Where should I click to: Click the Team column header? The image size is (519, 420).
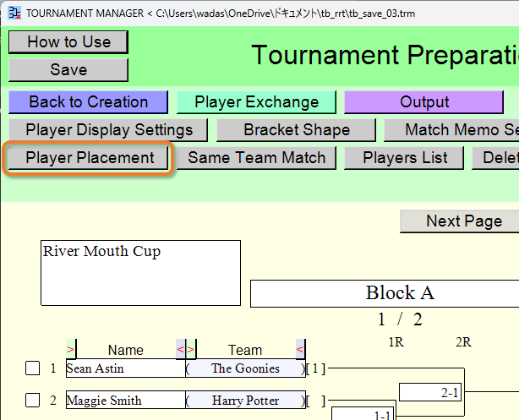(245, 350)
